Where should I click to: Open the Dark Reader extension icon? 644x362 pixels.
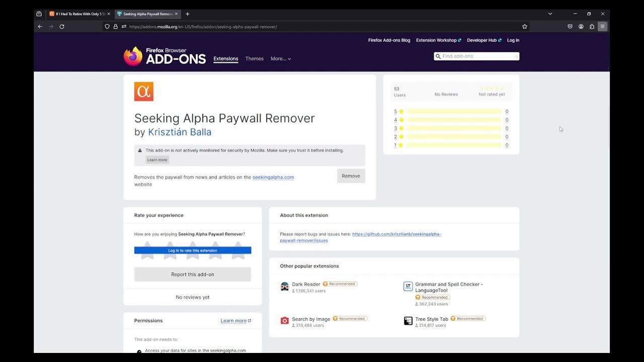285,287
